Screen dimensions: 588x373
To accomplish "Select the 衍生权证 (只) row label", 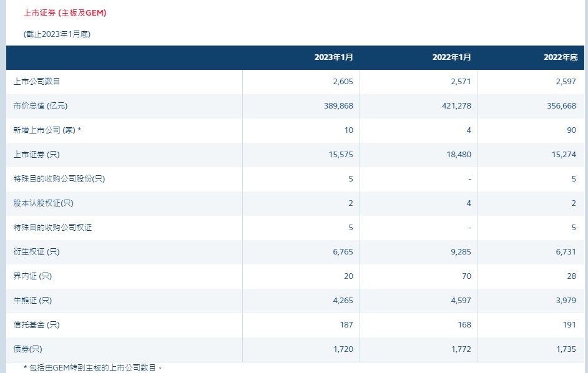I will point(36,252).
